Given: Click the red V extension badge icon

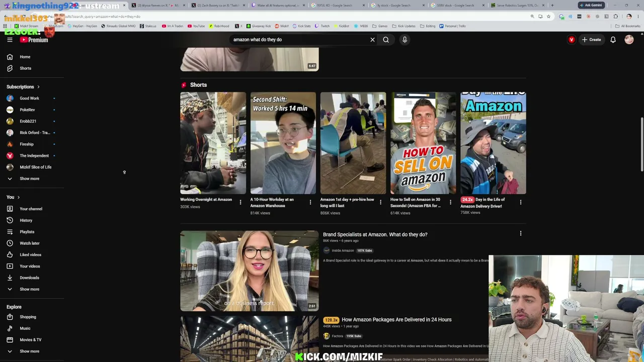Looking at the screenshot, I should click(x=571, y=40).
